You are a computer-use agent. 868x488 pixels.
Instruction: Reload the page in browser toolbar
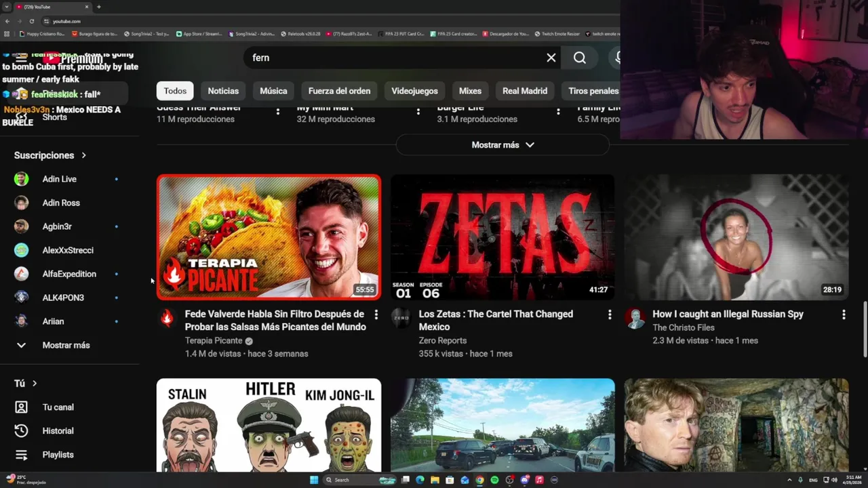[x=31, y=21]
